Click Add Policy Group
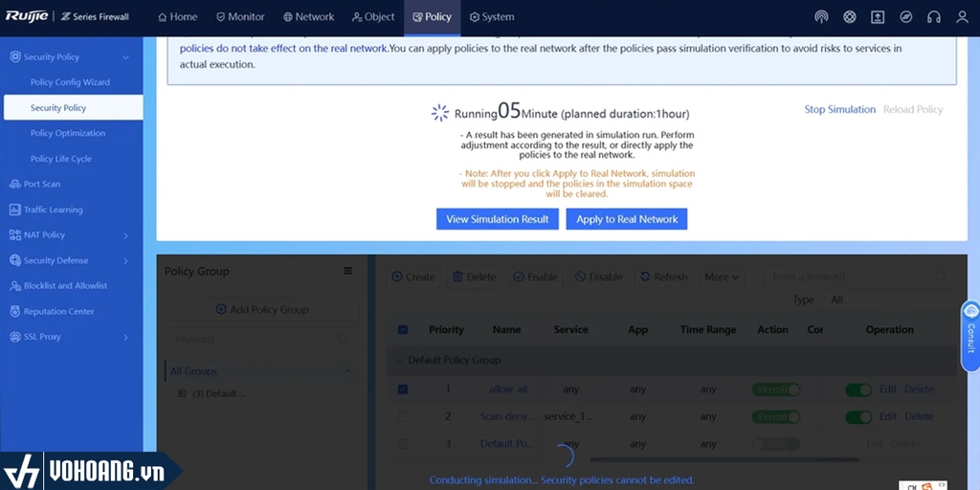The height and width of the screenshot is (490, 980). click(x=262, y=309)
